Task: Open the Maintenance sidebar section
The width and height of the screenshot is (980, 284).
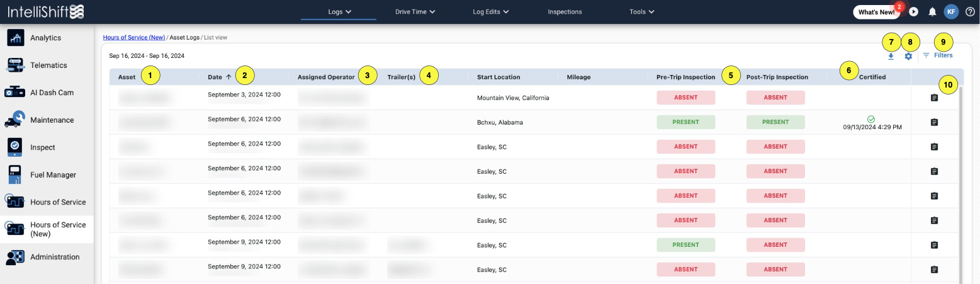Action: pos(47,120)
